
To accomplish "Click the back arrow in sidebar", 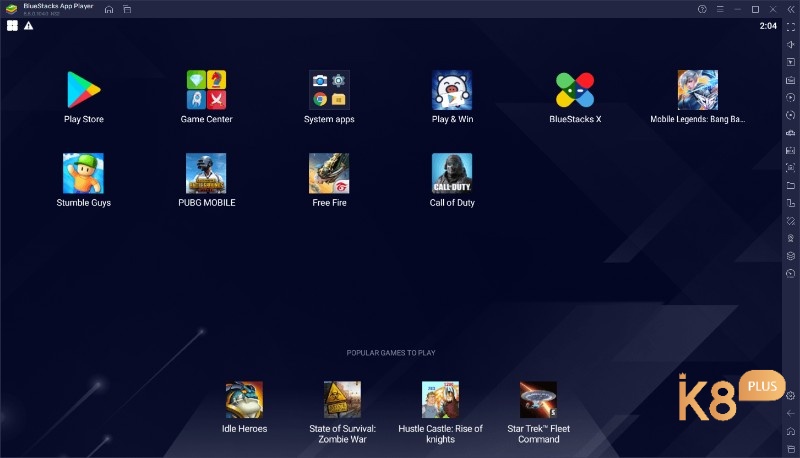I will [x=791, y=413].
